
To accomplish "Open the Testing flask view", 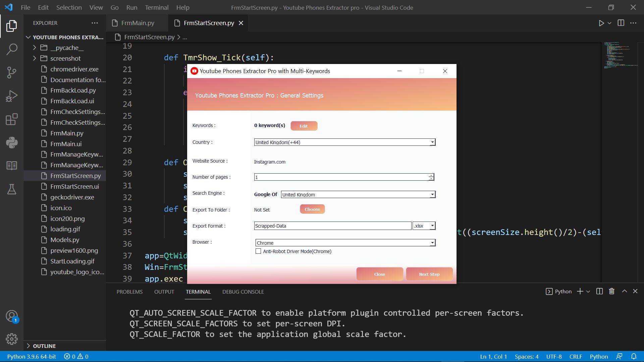I will pyautogui.click(x=11, y=189).
